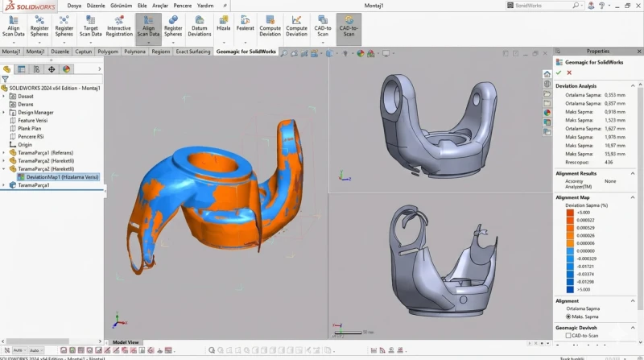This screenshot has height=360, width=644.
Task: Open the FeatureManager tree tab icon
Action: 6,69
